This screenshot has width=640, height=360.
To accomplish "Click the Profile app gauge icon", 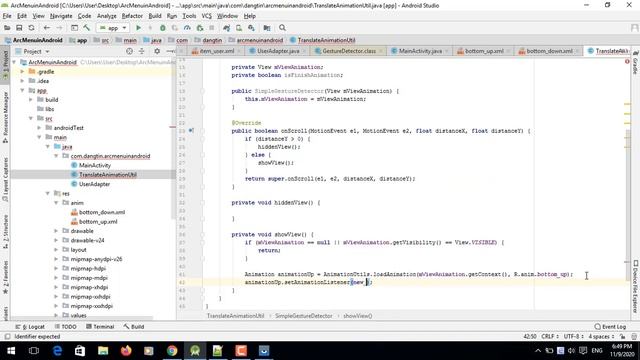I will click(187, 28).
